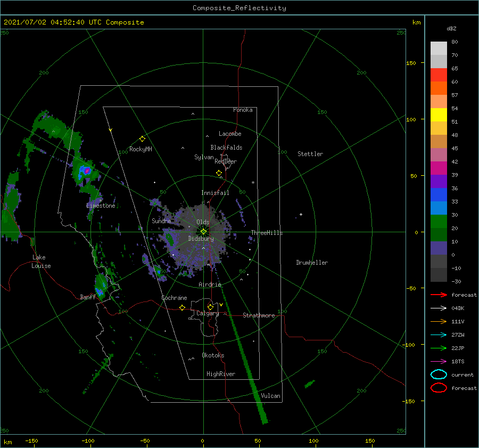This screenshot has height=448, width=479.
Task: Click the Olds label near radar center
Action: (203, 222)
